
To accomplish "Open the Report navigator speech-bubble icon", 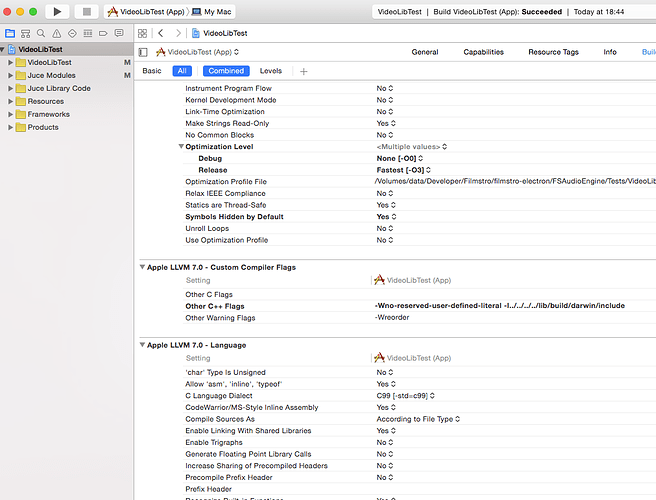I will (119, 33).
